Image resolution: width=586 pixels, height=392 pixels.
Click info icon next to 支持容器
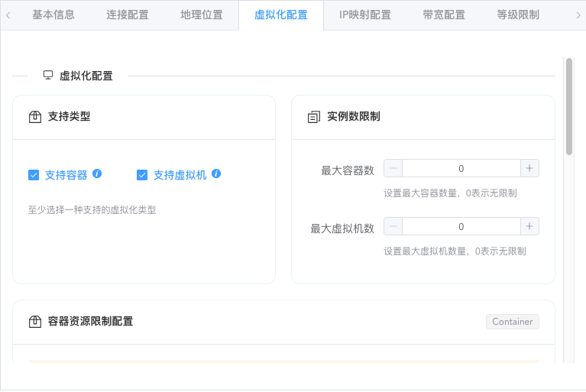97,173
